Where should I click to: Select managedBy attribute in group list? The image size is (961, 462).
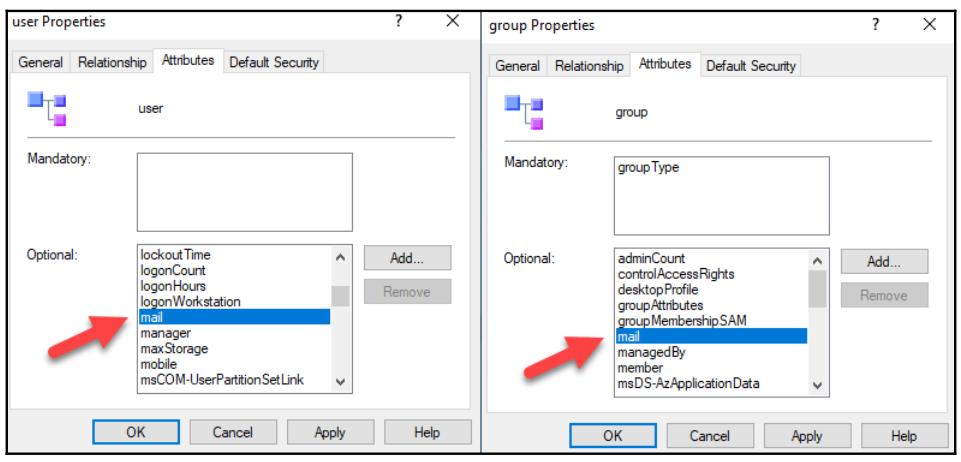tap(645, 353)
